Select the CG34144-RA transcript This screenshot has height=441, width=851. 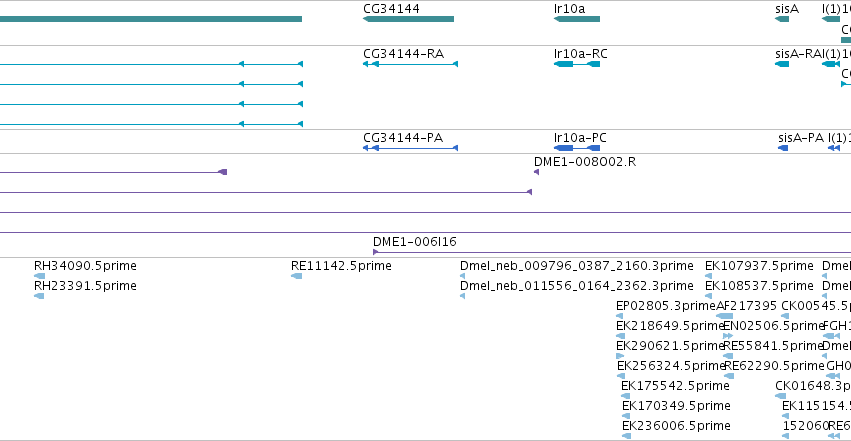(x=410, y=64)
